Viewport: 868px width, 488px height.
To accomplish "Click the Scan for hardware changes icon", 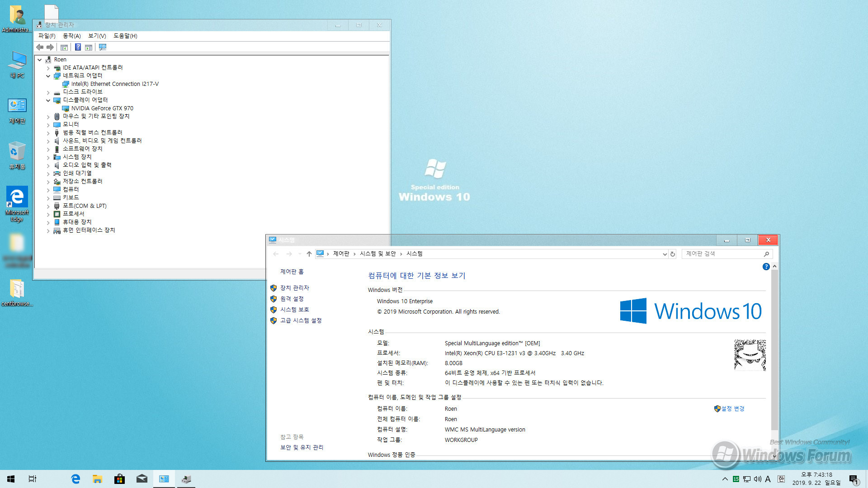I will pyautogui.click(x=103, y=47).
